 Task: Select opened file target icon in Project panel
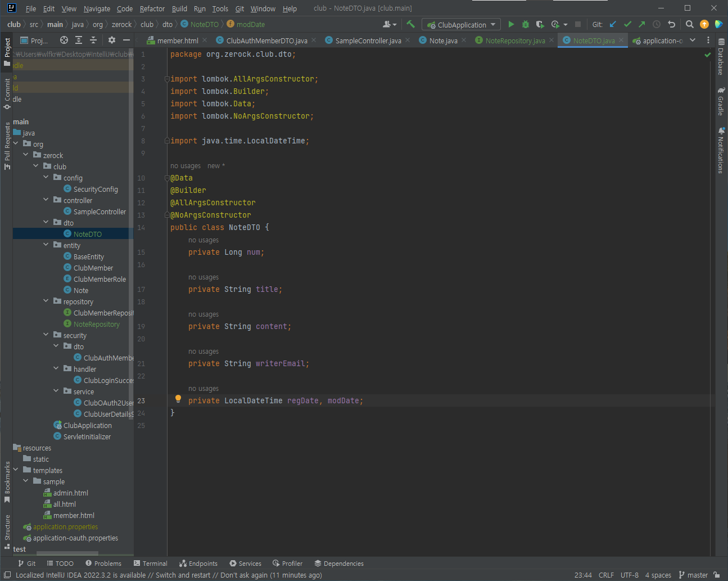pyautogui.click(x=64, y=40)
